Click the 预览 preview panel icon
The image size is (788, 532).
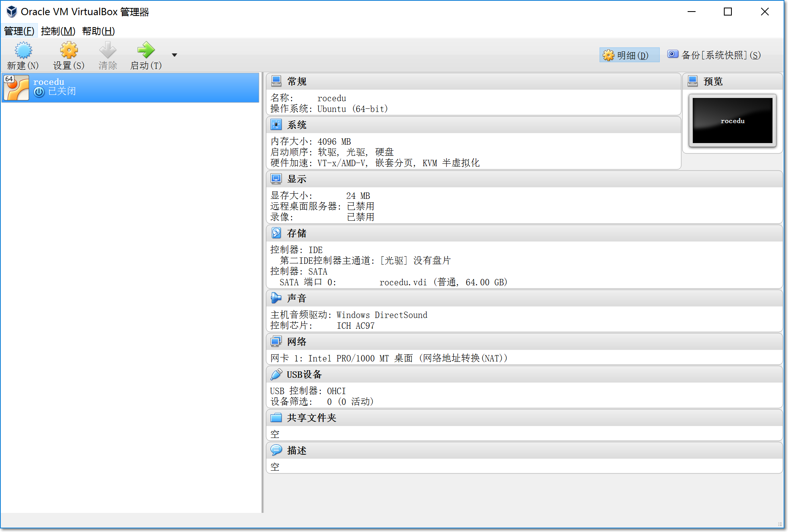pos(693,81)
